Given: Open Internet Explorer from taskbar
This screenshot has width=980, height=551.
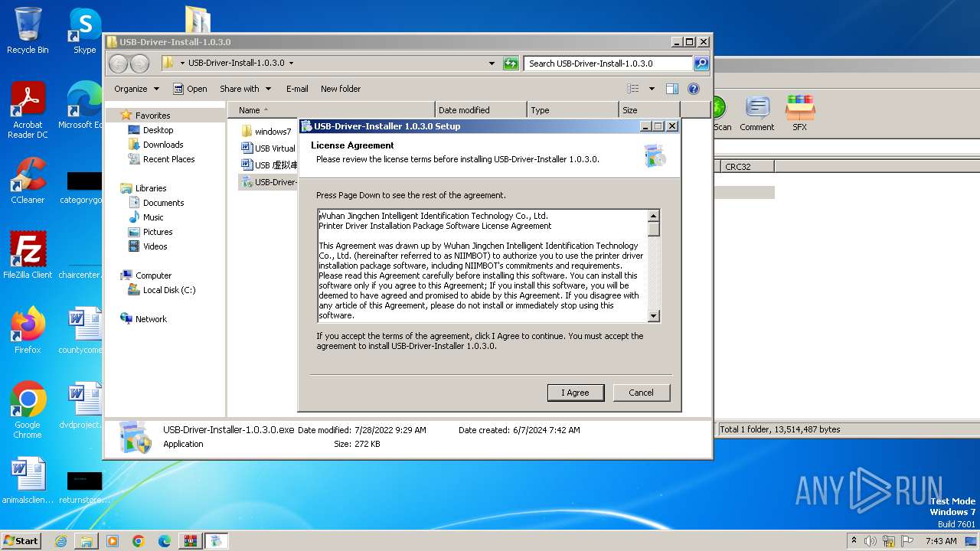Looking at the screenshot, I should pos(60,541).
